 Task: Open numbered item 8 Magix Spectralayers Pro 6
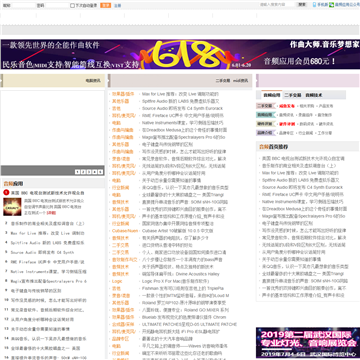pos(49,281)
